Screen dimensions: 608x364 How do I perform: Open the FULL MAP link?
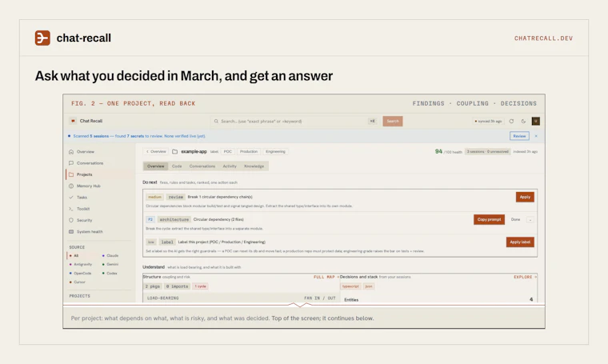tap(326, 277)
